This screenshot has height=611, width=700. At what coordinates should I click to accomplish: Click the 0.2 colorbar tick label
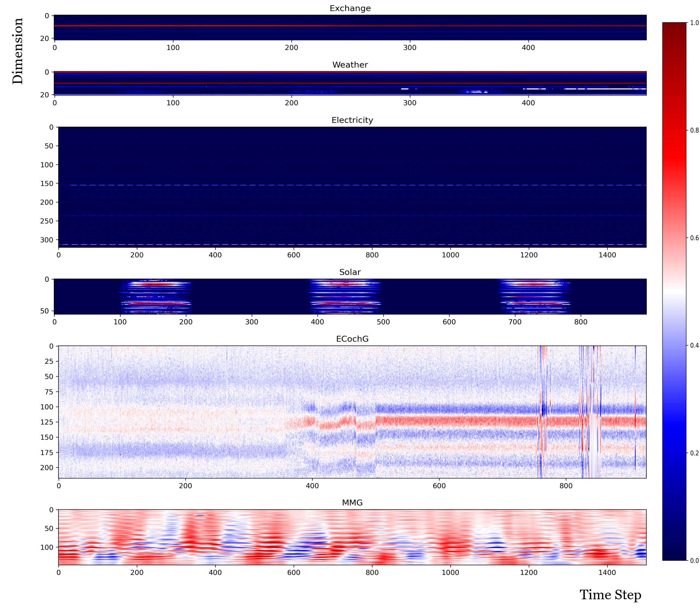tap(694, 453)
